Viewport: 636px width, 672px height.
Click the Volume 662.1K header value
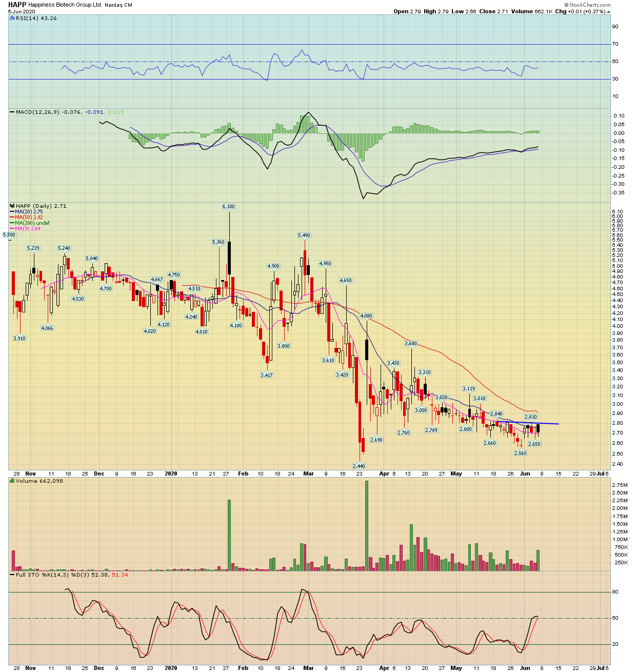tap(532, 11)
